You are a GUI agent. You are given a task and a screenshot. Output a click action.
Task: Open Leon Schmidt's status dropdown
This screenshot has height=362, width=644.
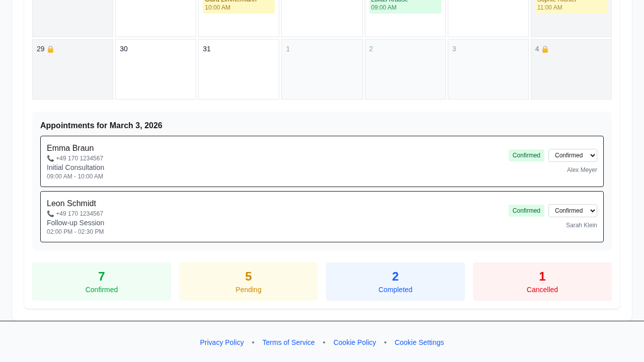tap(573, 211)
